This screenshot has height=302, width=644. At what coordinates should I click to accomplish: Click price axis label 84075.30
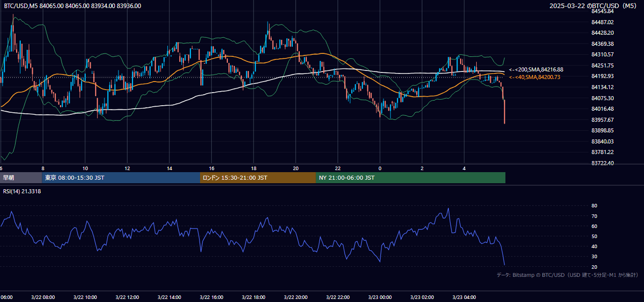[602, 98]
